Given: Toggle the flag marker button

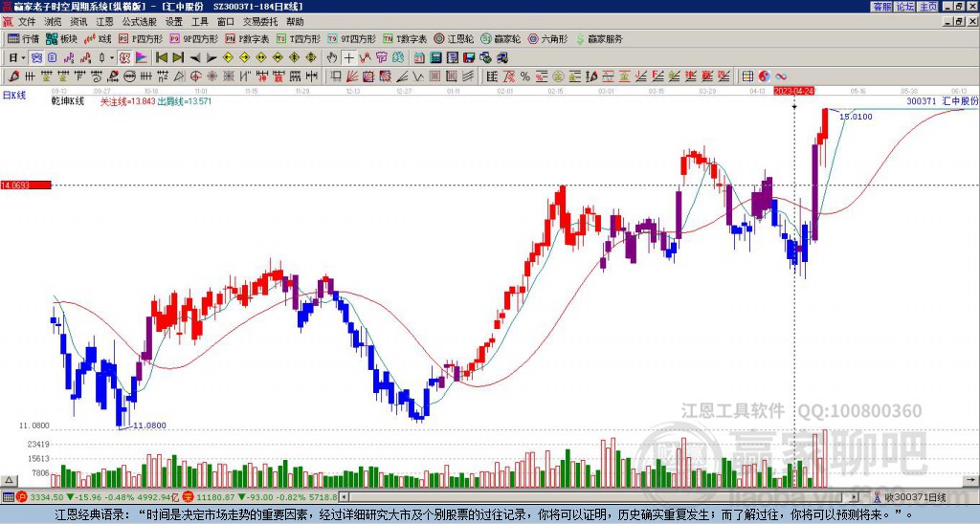Looking at the screenshot, I should (x=142, y=58).
